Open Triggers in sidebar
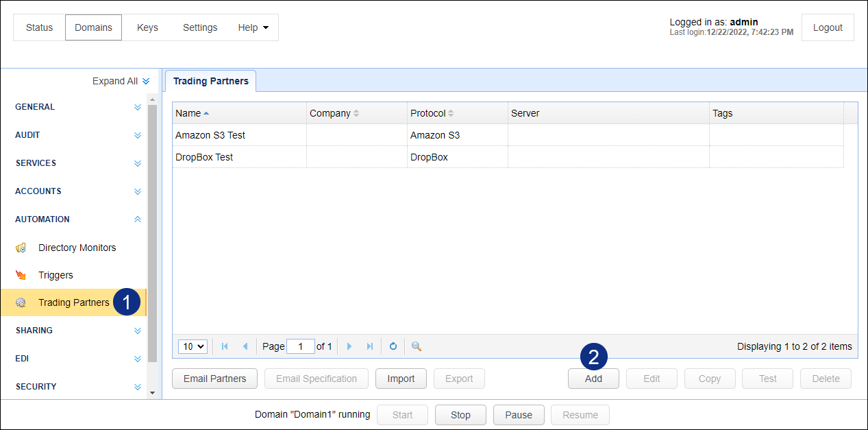The image size is (868, 430). [x=73, y=275]
